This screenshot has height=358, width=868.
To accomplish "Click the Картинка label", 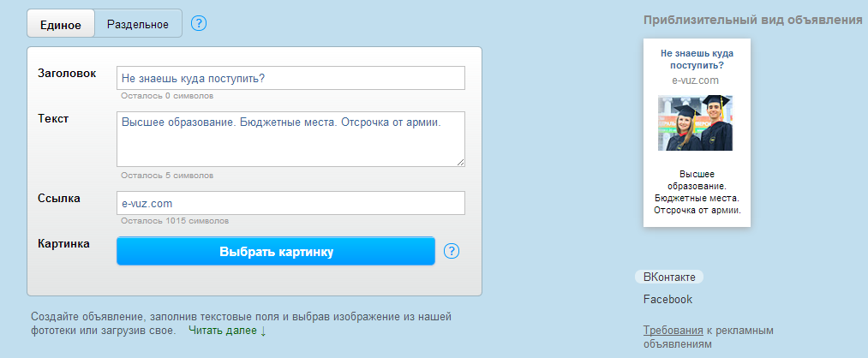I will point(63,243).
